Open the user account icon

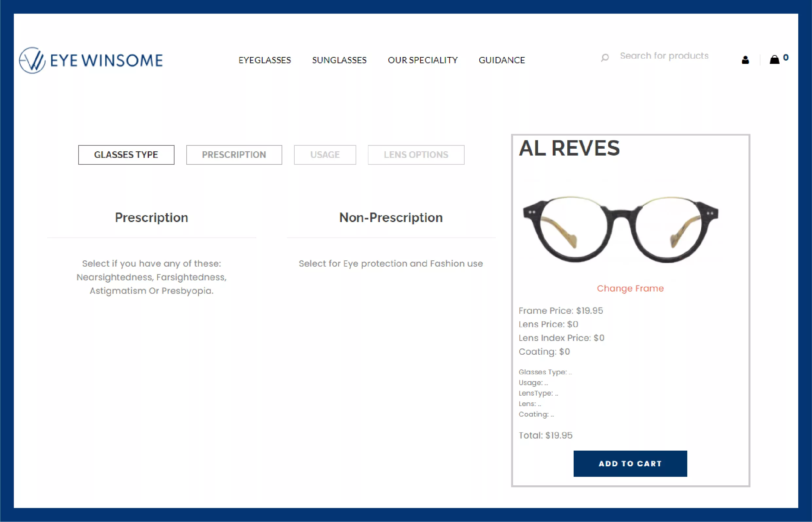pos(745,60)
